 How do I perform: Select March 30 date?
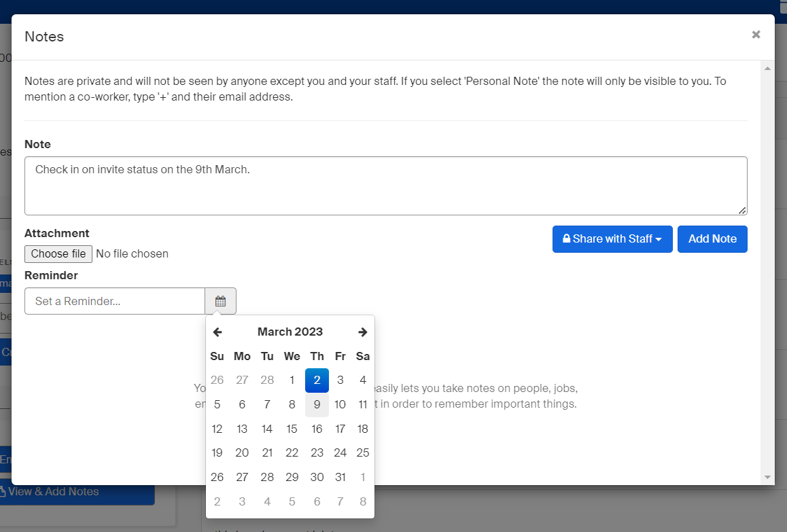[x=317, y=477]
